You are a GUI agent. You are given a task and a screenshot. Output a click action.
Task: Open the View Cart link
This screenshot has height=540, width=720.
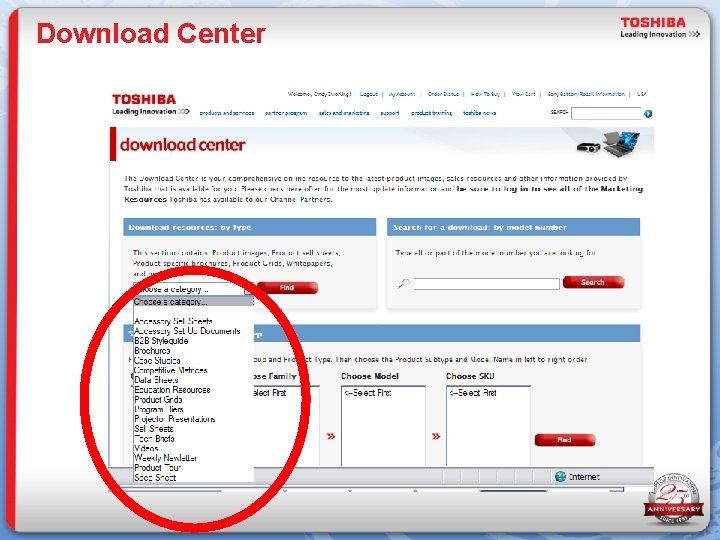523,94
